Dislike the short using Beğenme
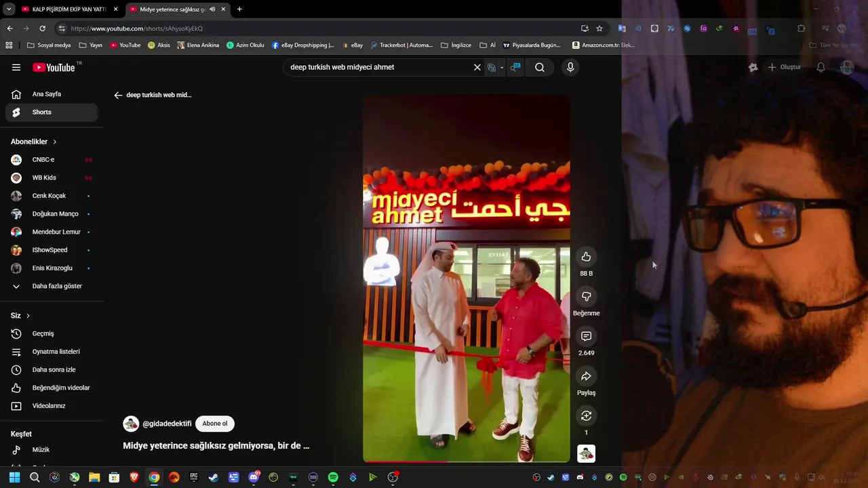This screenshot has width=868, height=488. point(586,296)
